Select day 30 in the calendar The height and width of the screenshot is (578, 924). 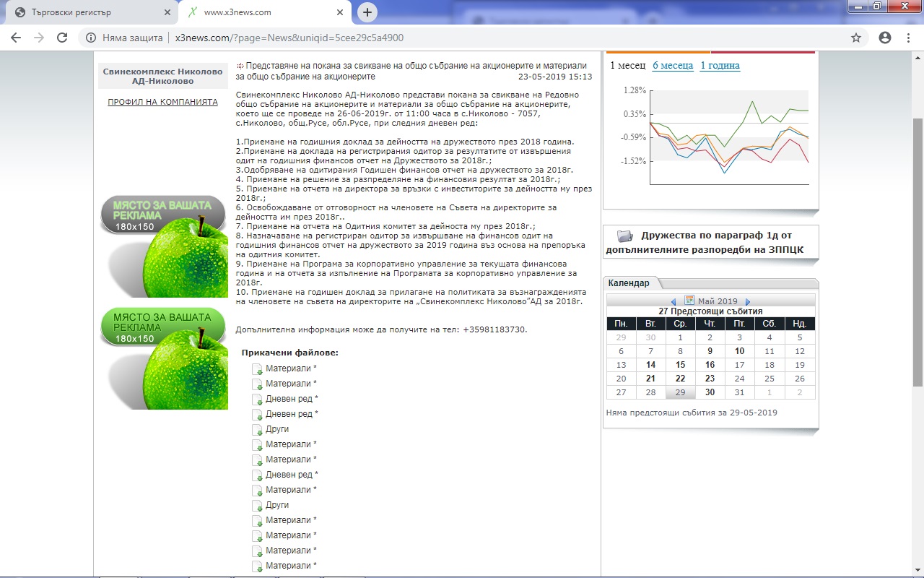tap(710, 392)
